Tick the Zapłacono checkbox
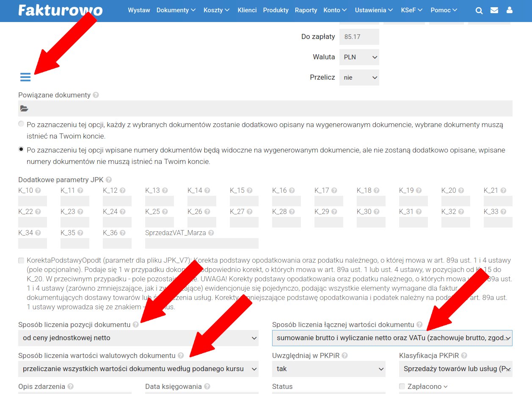532x394 pixels. click(402, 386)
